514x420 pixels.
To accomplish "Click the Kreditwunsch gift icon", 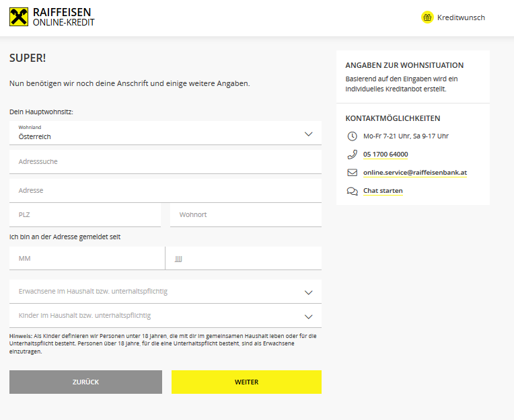I will (427, 17).
